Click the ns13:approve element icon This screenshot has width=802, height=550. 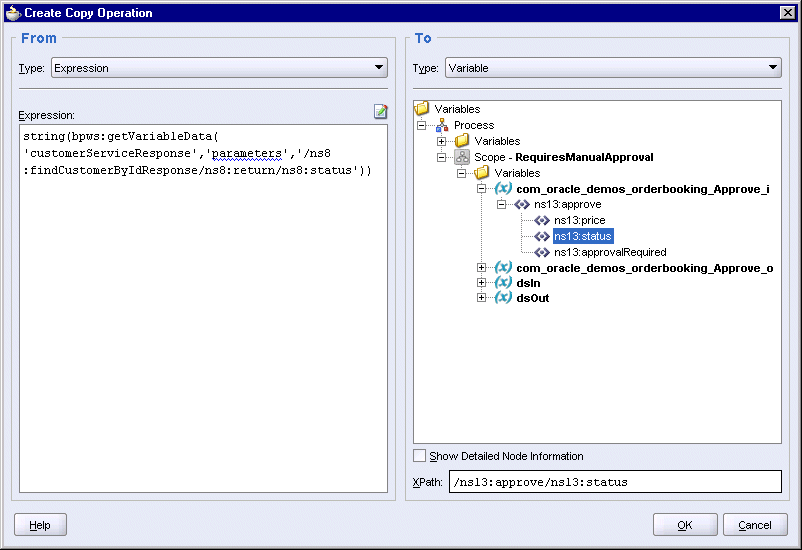[x=522, y=204]
